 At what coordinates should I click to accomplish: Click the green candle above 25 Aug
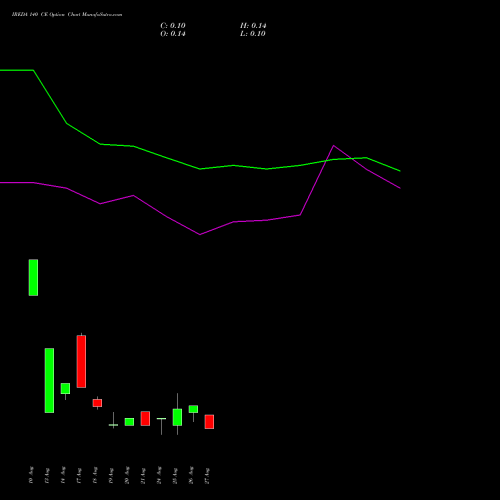(177, 417)
